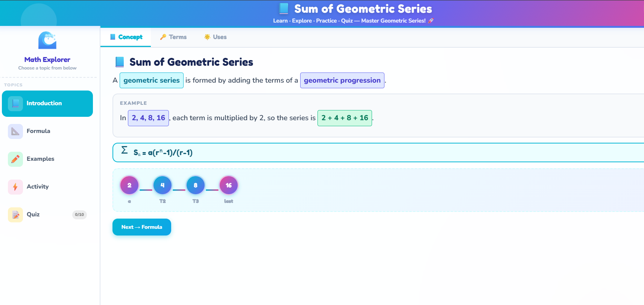Click the first term circle labeled 2
644x305 pixels.
coord(129,185)
